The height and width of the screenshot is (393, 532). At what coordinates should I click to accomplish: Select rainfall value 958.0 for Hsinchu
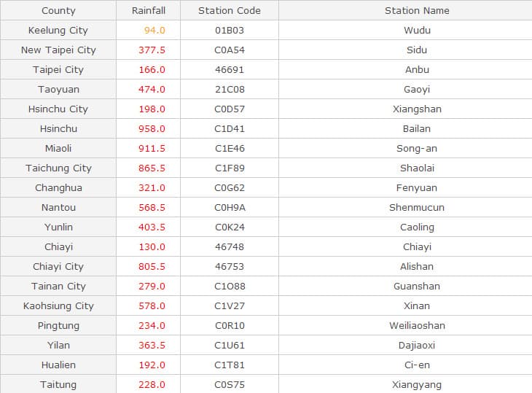coord(152,128)
